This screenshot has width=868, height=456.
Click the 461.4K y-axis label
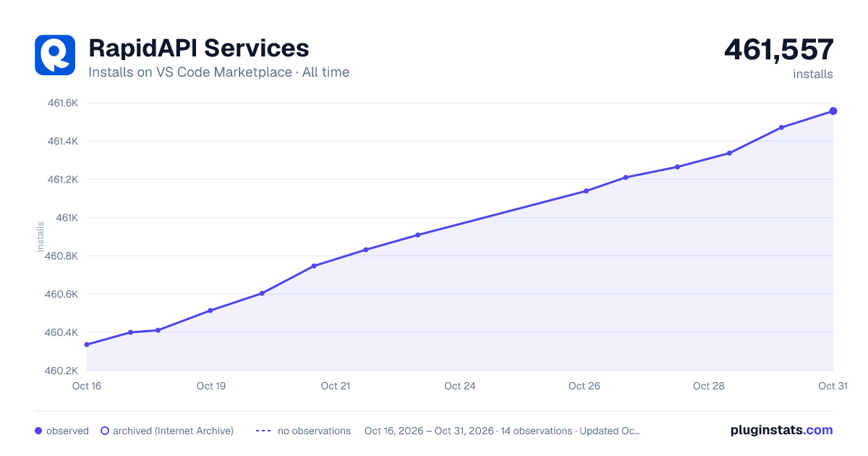pyautogui.click(x=62, y=141)
